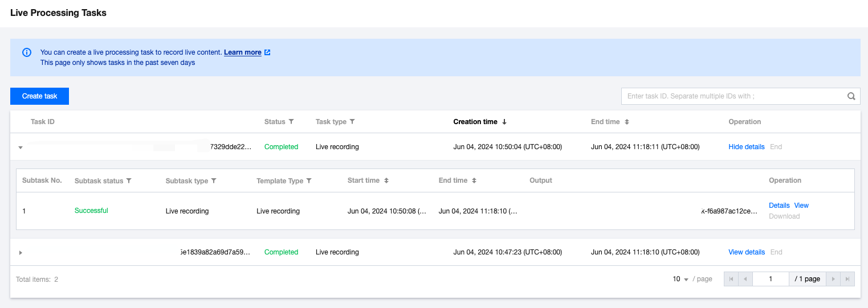This screenshot has height=308, width=868.
Task: Open the Learn more link
Action: click(243, 52)
